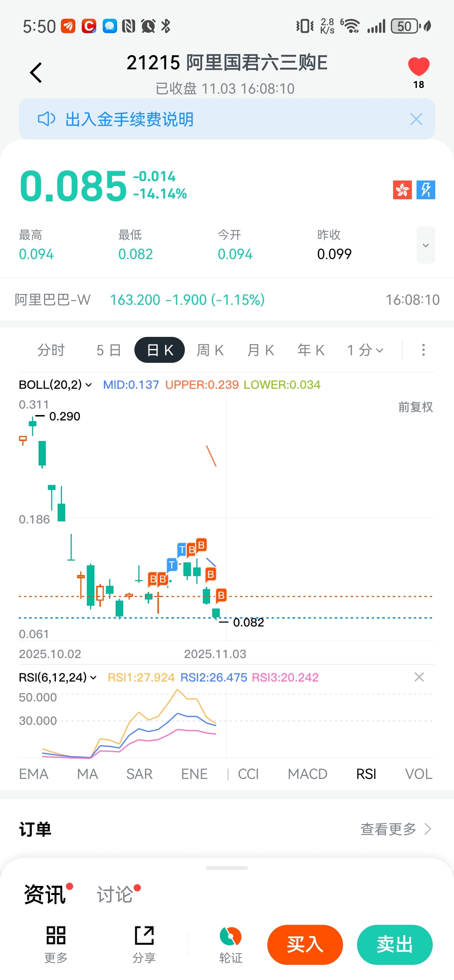Dismiss the 出入金手续费说明 notice banner
The width and height of the screenshot is (454, 980).
pyautogui.click(x=416, y=119)
